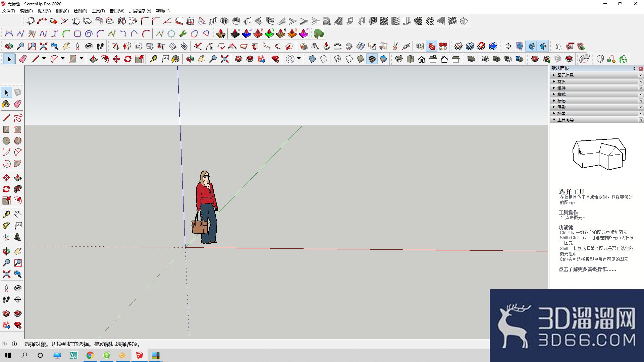Open the 相机(C) menu
The image size is (644, 362).
click(x=62, y=11)
